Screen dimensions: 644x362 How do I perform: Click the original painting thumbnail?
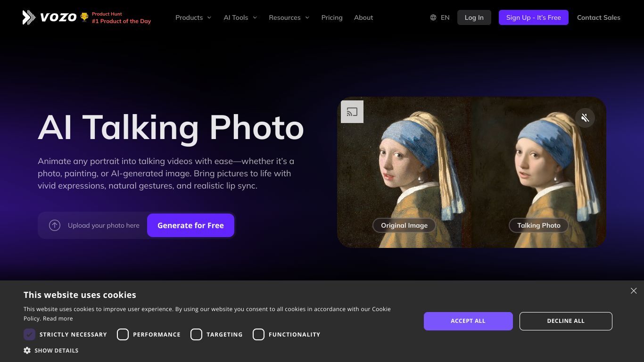(x=405, y=173)
